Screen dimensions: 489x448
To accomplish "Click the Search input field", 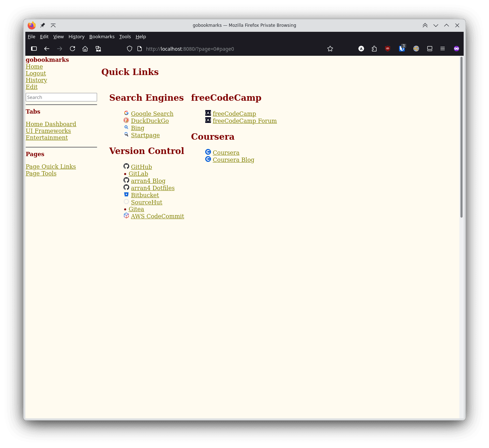I will [x=61, y=97].
